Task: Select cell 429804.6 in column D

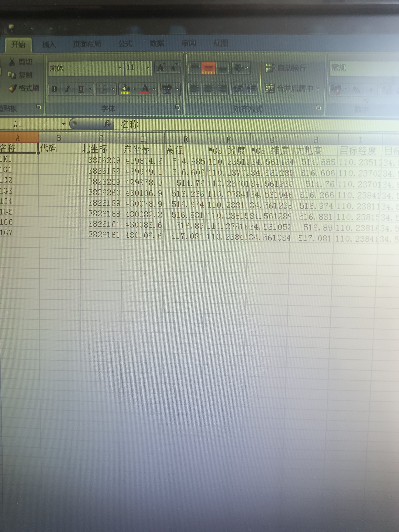Action: pos(143,161)
